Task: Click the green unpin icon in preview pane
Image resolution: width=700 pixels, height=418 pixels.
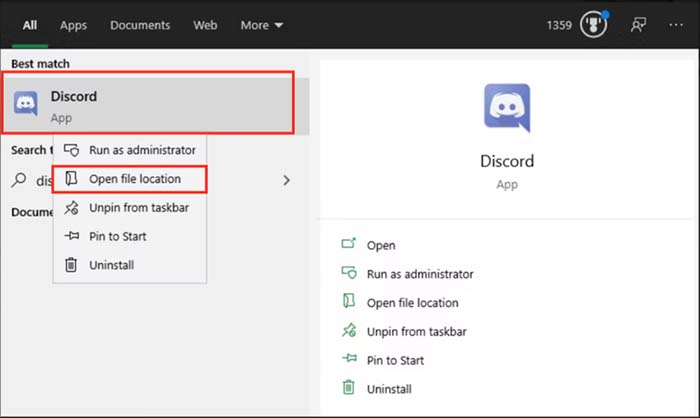Action: 349,330
